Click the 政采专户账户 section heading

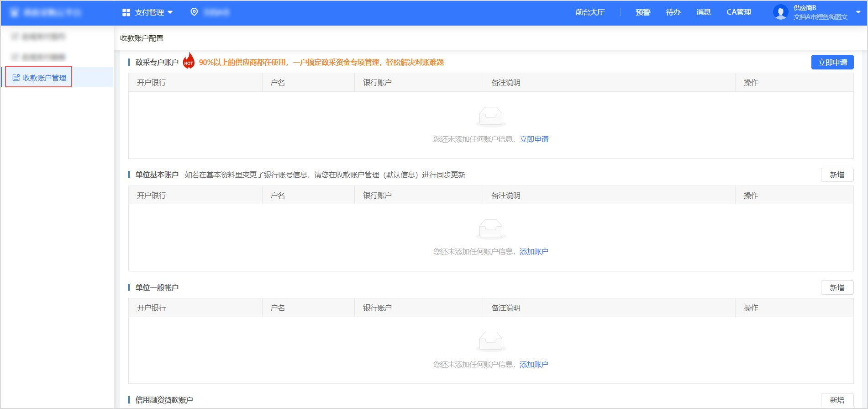157,62
